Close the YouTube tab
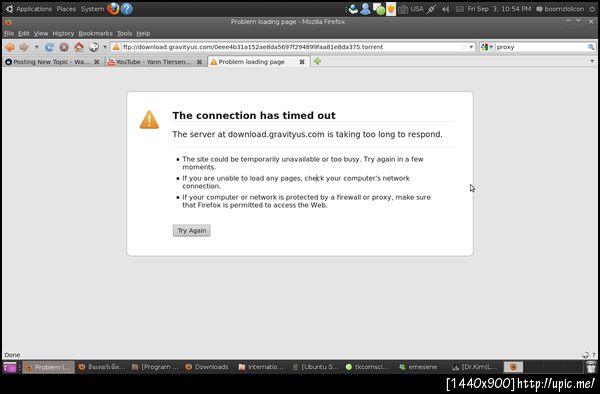Screen dimensions: 600x394 coord(199,62)
